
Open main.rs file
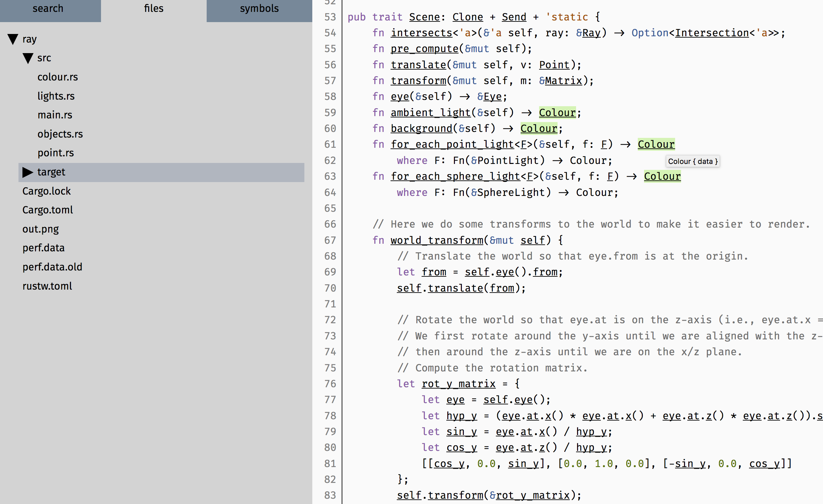click(x=55, y=115)
